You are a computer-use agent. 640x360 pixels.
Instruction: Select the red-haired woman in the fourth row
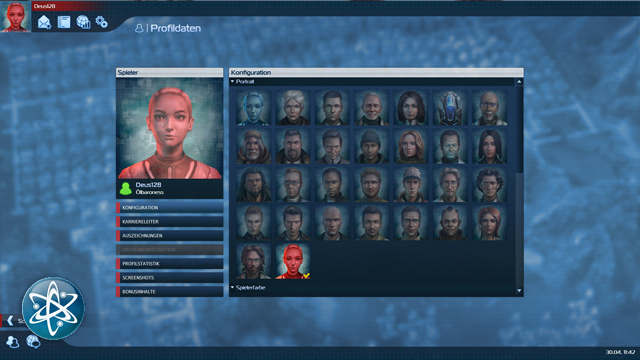(x=489, y=223)
